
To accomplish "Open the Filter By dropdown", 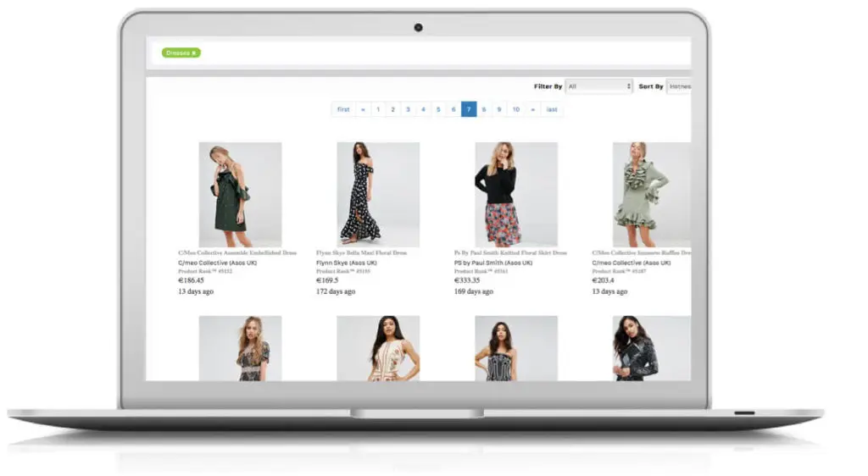I will pos(598,86).
